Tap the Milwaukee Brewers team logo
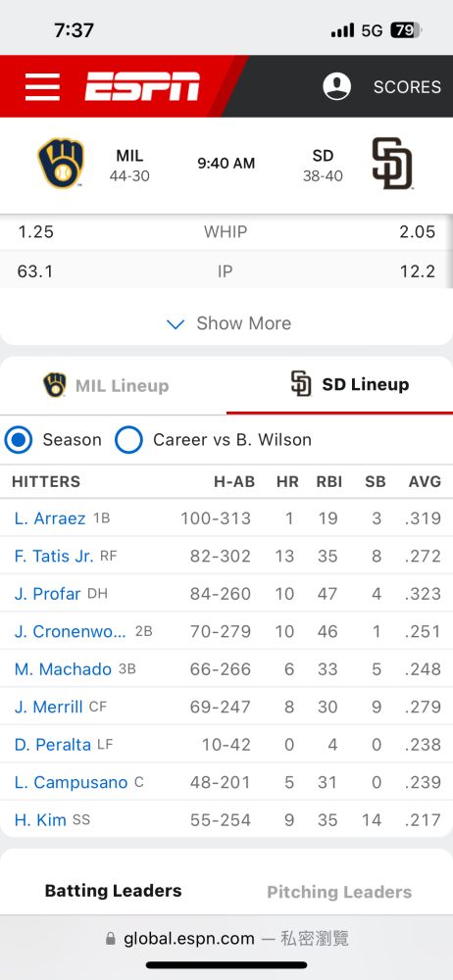 (61, 163)
